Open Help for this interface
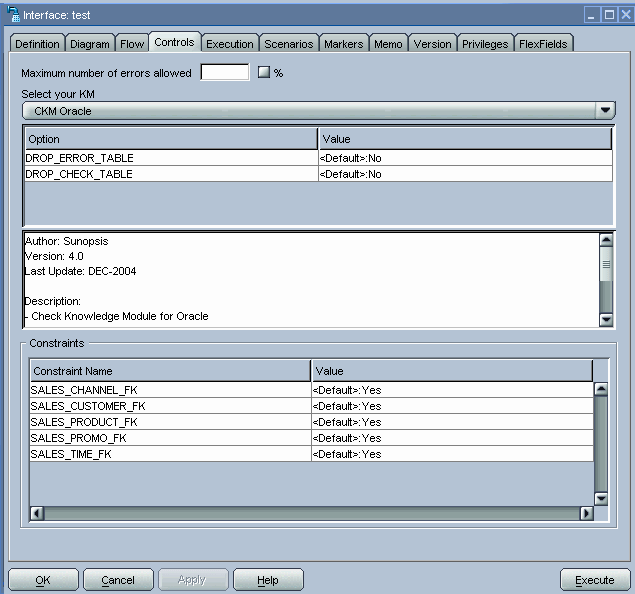The width and height of the screenshot is (635, 594). [x=268, y=580]
